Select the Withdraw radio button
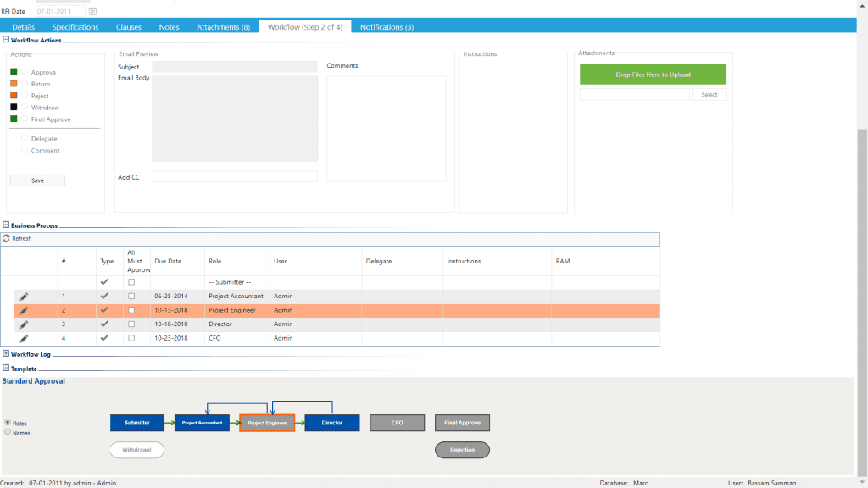 click(25, 107)
